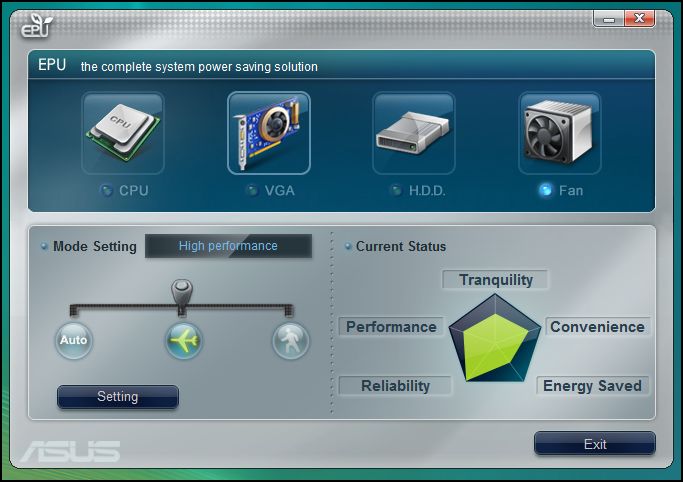Toggle the CPU indicator light
The width and height of the screenshot is (683, 482).
[x=106, y=190]
